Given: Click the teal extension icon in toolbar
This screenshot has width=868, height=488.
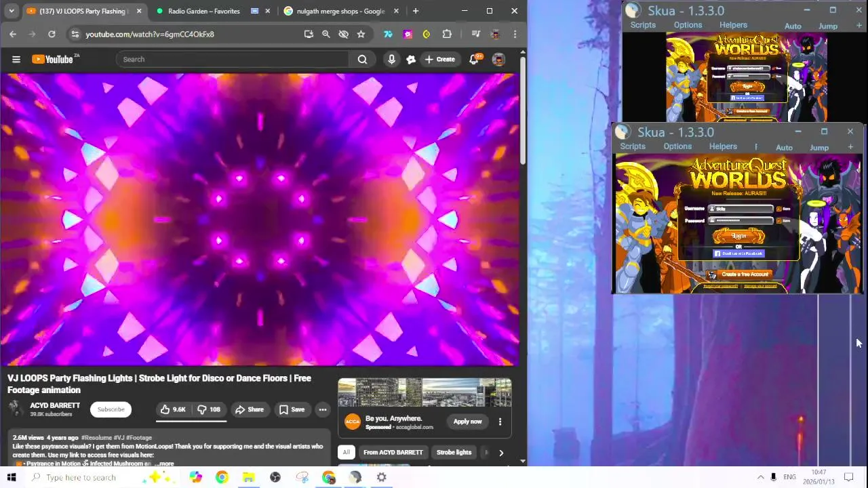Looking at the screenshot, I should tap(388, 34).
